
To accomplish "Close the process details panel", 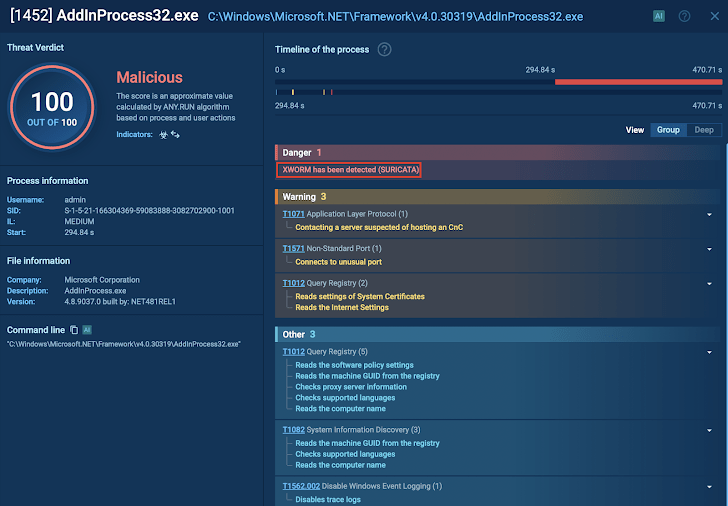I will pyautogui.click(x=712, y=16).
